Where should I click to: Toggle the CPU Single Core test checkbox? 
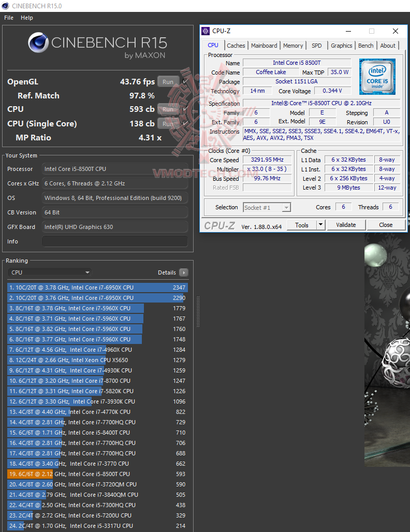185,123
